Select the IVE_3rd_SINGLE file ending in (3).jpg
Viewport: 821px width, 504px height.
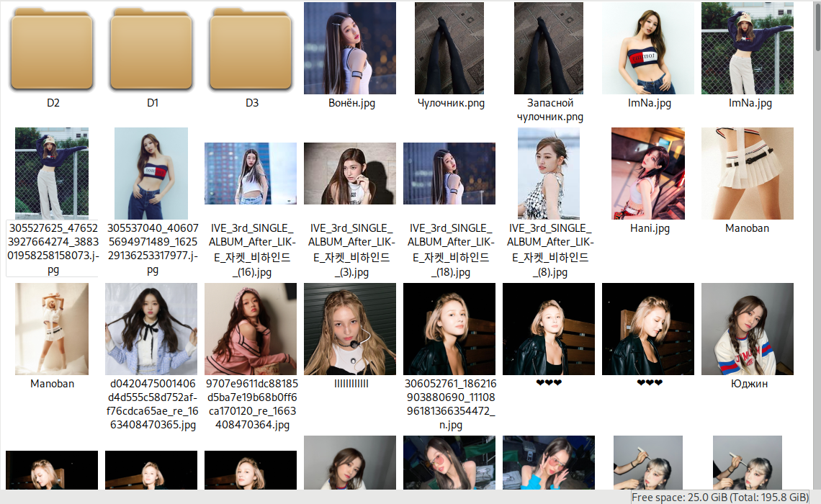point(350,174)
